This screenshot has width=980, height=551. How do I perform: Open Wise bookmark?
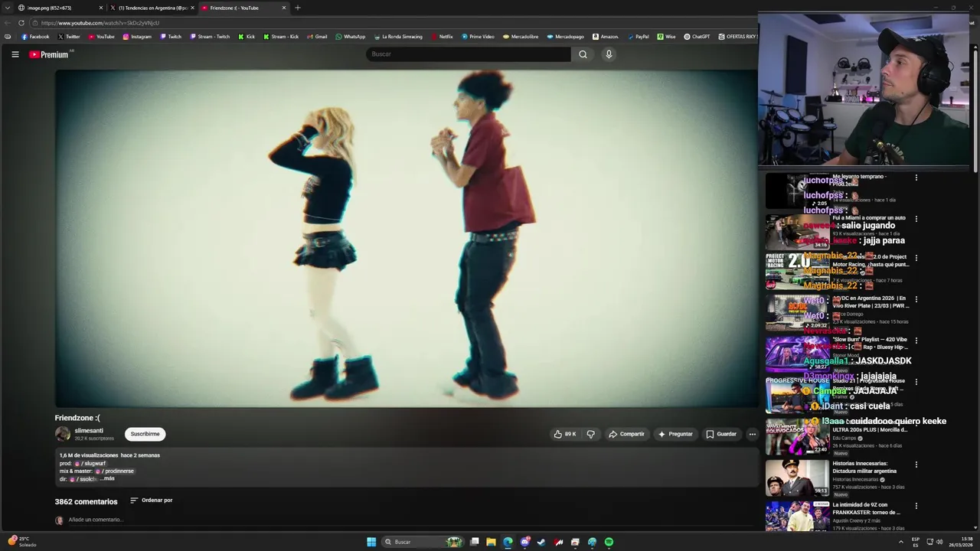666,37
